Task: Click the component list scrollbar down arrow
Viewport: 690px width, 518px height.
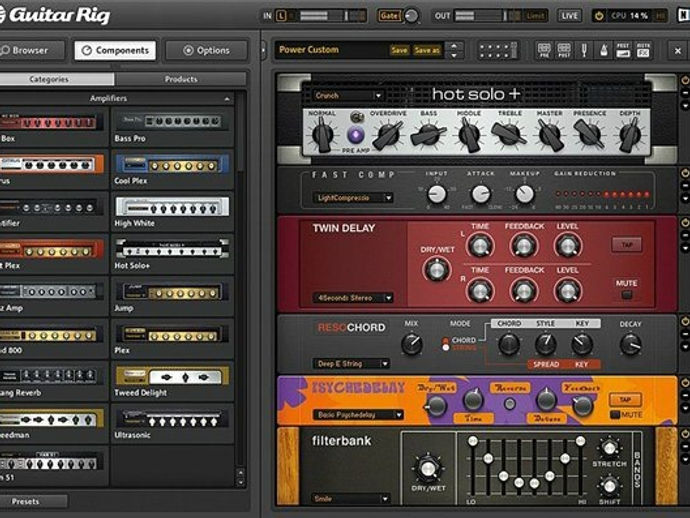Action: [x=240, y=482]
